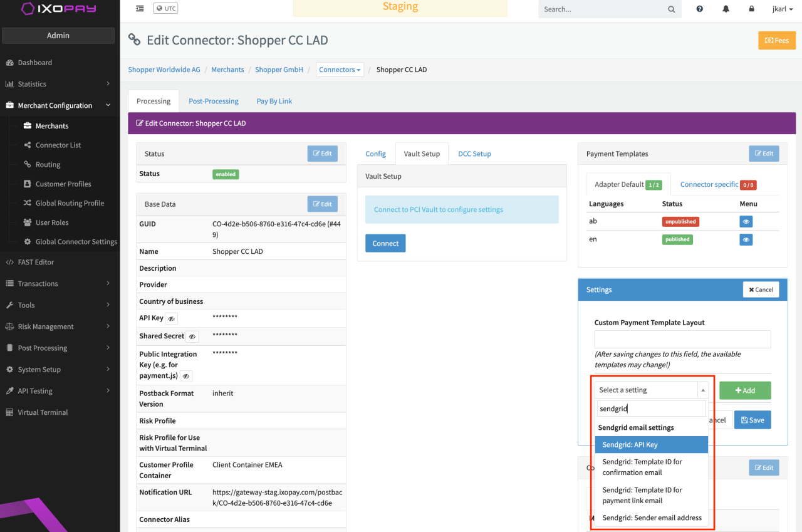The image size is (802, 532).
Task: Show the Public Integration Key value
Action: [x=186, y=376]
